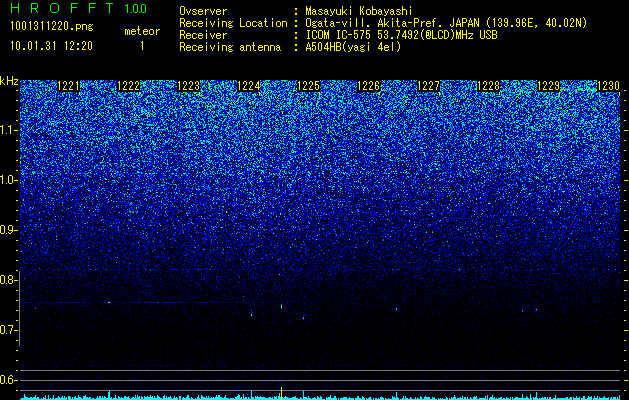Click the 1224 time marker
Viewport: 629px width, 400px height.
pyautogui.click(x=248, y=86)
